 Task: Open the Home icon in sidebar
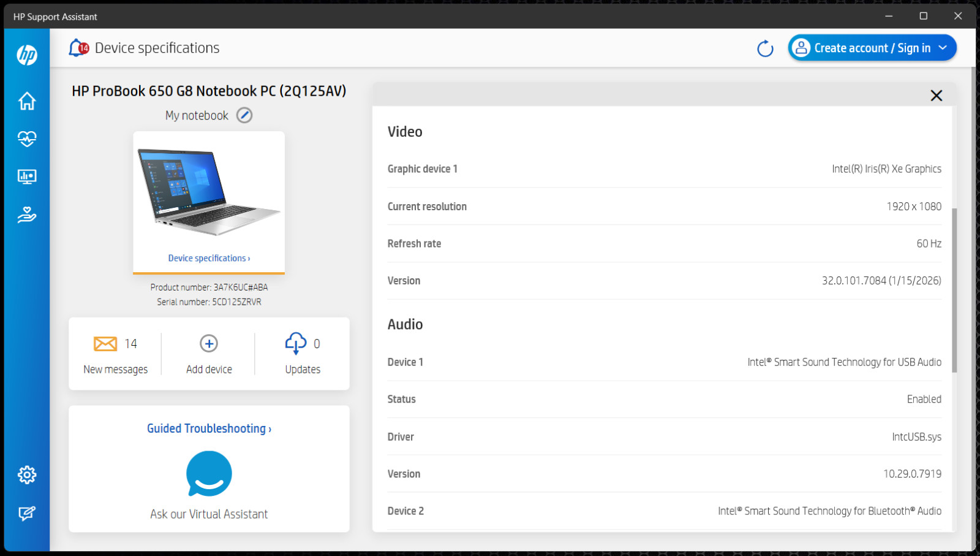coord(27,101)
